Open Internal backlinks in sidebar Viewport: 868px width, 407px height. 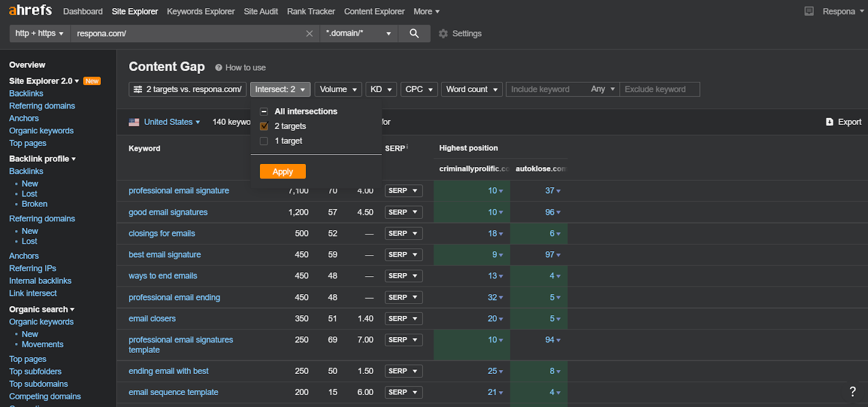40,281
